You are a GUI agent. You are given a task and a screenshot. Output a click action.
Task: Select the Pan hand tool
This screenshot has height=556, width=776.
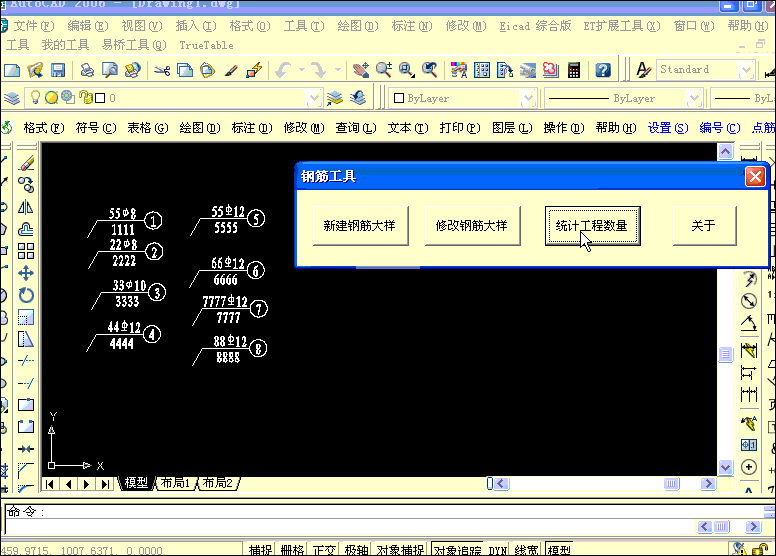pos(361,70)
